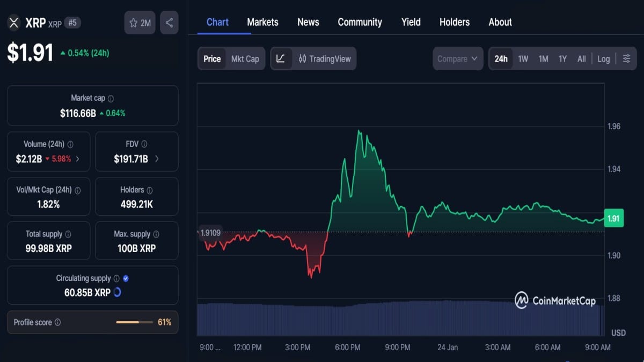The height and width of the screenshot is (362, 644).
Task: Click the #5 rank badge
Action: pos(72,23)
